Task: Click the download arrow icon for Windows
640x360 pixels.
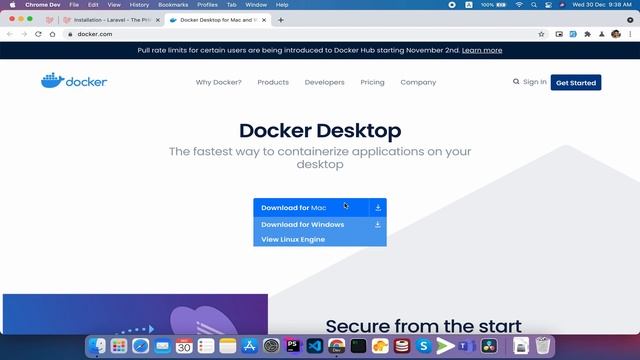Action: click(x=378, y=224)
